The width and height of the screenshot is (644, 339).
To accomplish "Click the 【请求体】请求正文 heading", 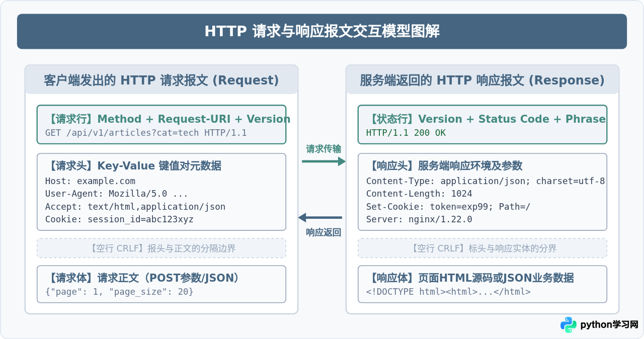I will [143, 278].
